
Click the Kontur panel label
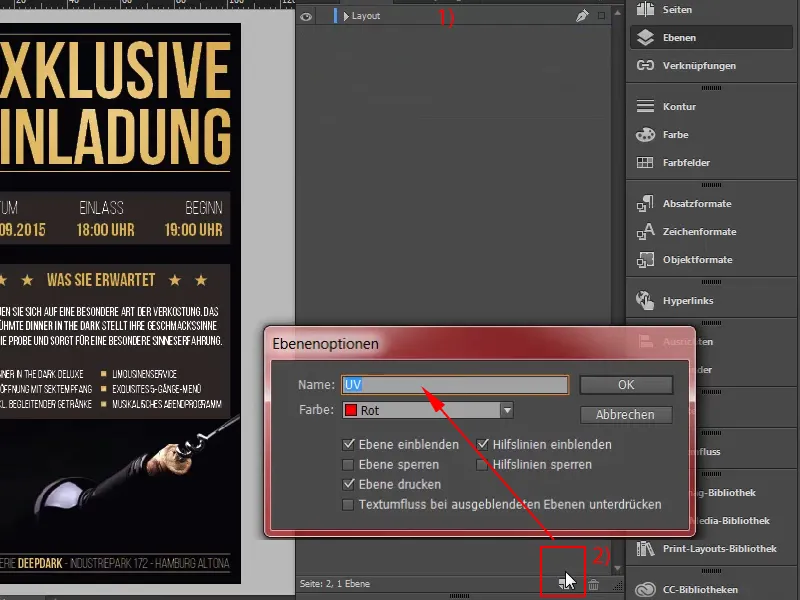679,107
